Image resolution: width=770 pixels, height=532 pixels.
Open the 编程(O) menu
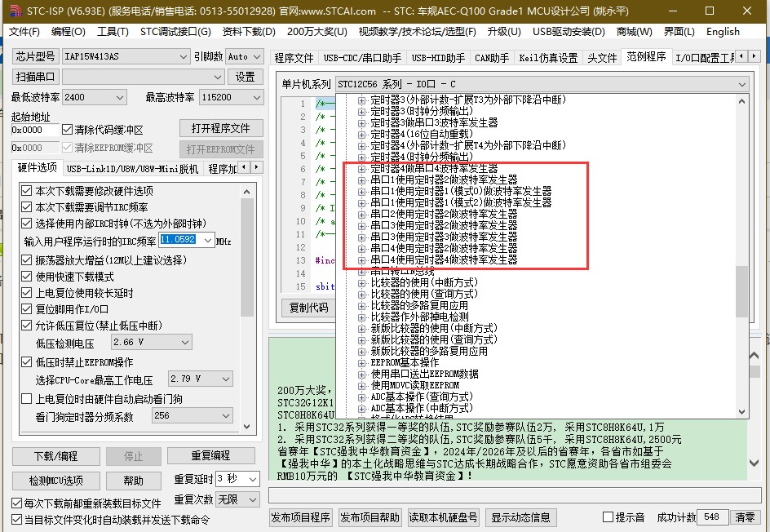point(69,32)
